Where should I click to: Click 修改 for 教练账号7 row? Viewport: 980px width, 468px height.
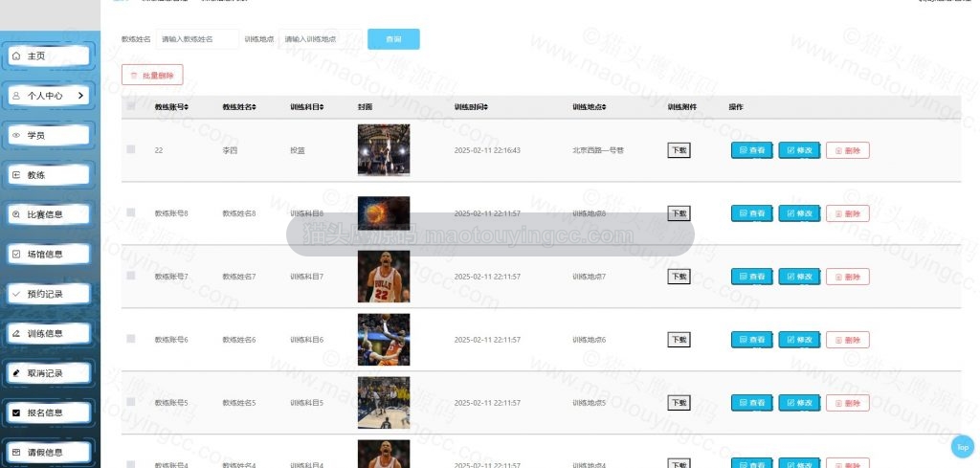tap(799, 277)
